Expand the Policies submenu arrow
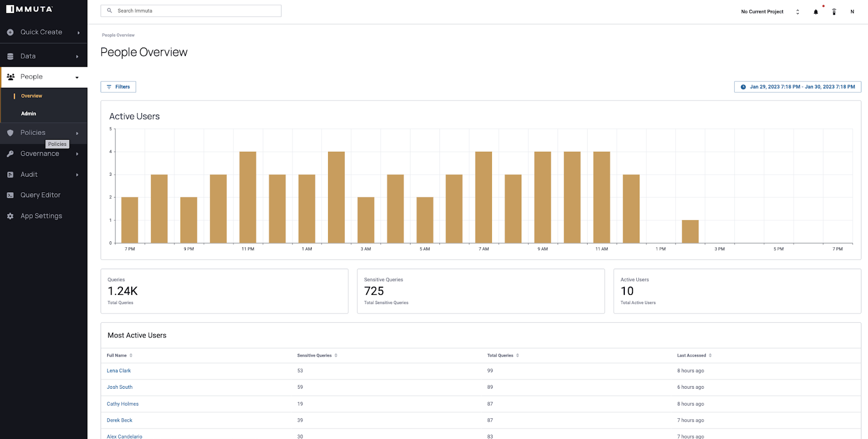868x439 pixels. click(77, 133)
